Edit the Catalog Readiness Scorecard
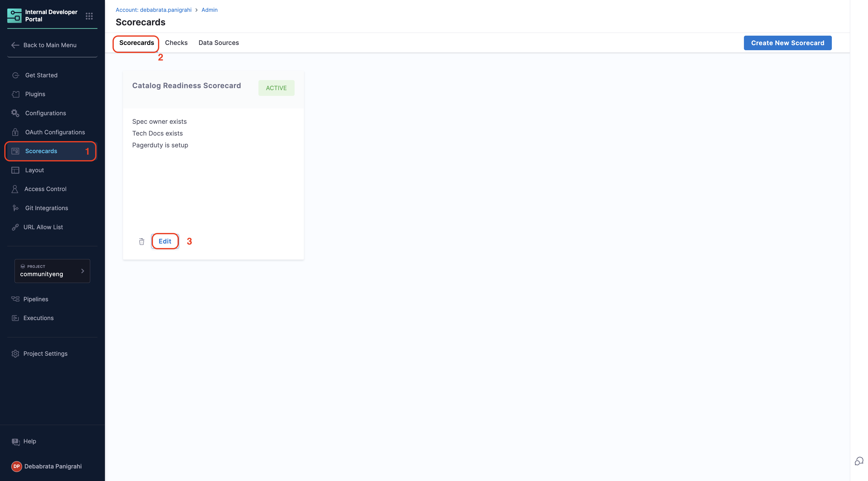The image size is (868, 481). pyautogui.click(x=165, y=241)
